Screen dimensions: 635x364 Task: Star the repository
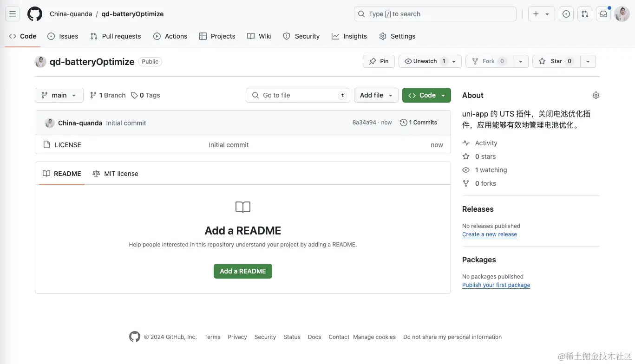[x=556, y=61]
